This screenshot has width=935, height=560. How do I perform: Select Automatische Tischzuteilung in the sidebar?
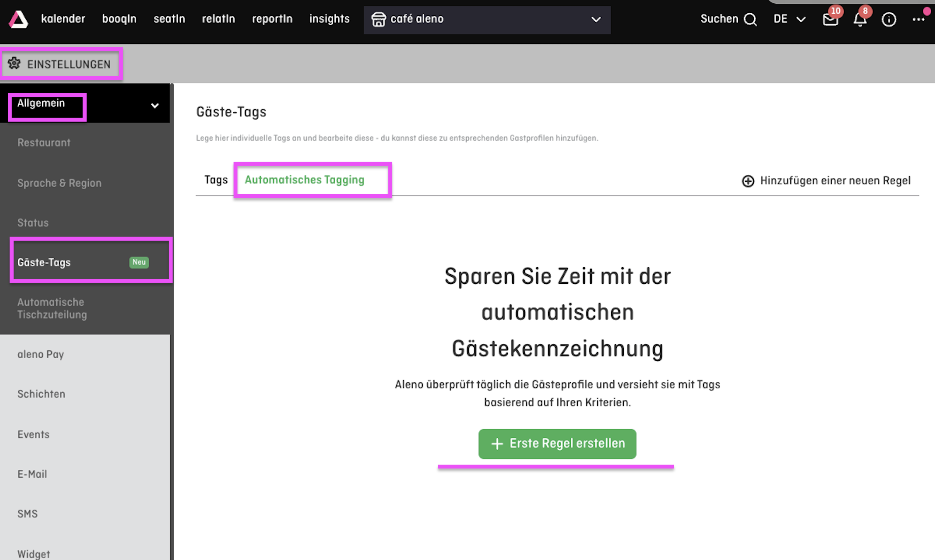click(51, 308)
